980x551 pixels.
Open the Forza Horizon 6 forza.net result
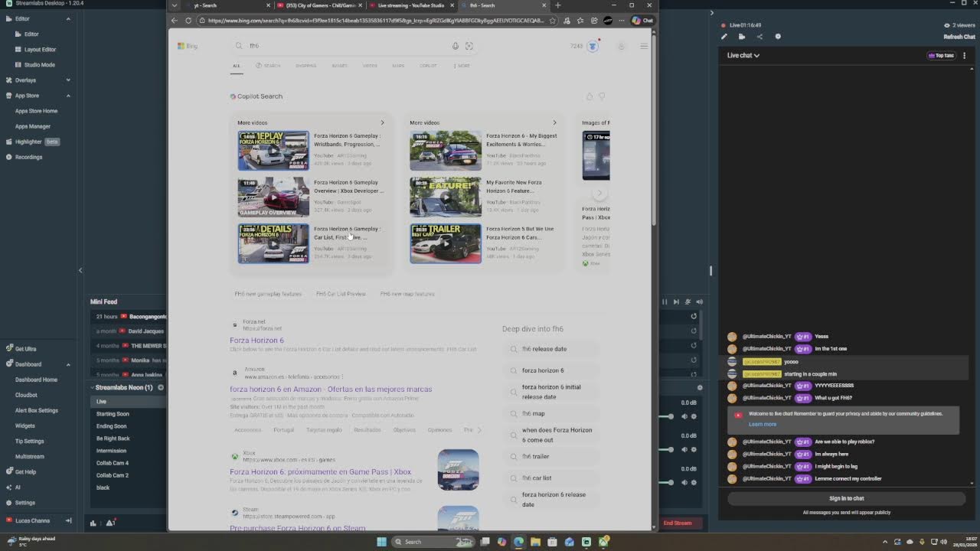coord(256,341)
